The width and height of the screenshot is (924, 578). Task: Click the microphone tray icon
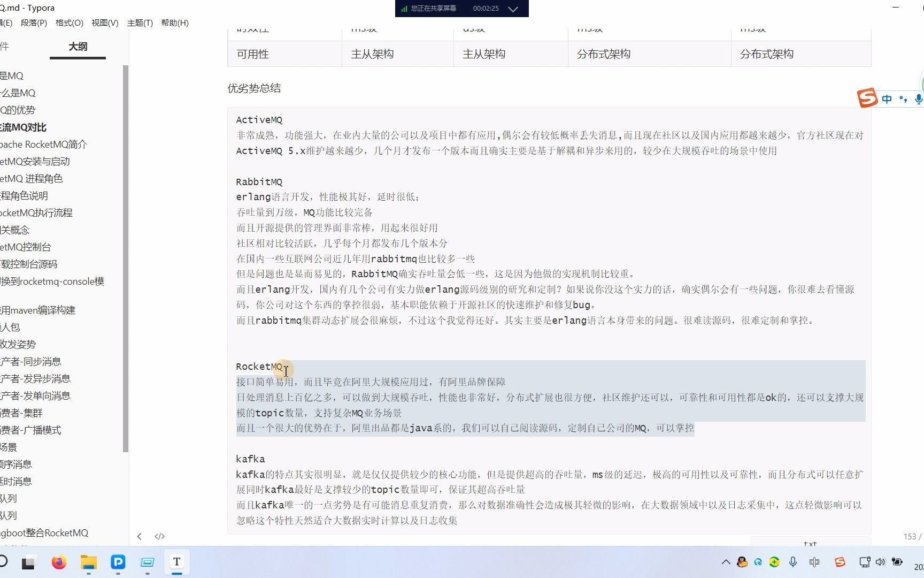[x=793, y=562]
